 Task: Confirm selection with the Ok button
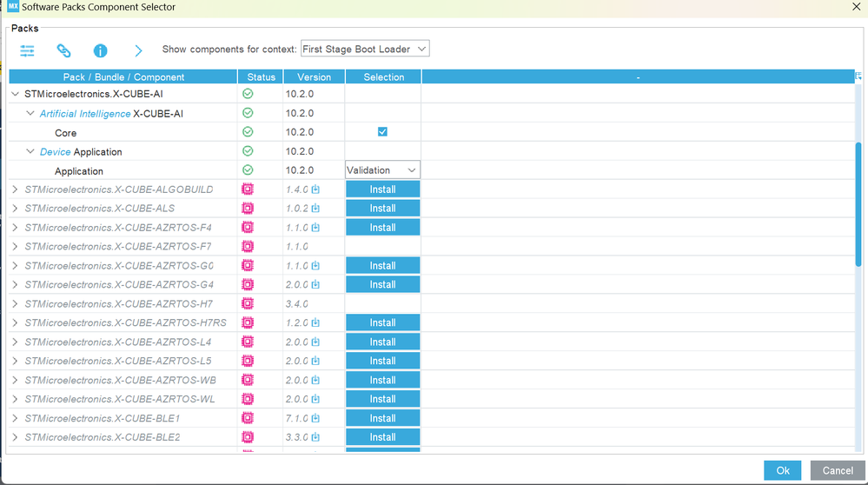coord(782,470)
